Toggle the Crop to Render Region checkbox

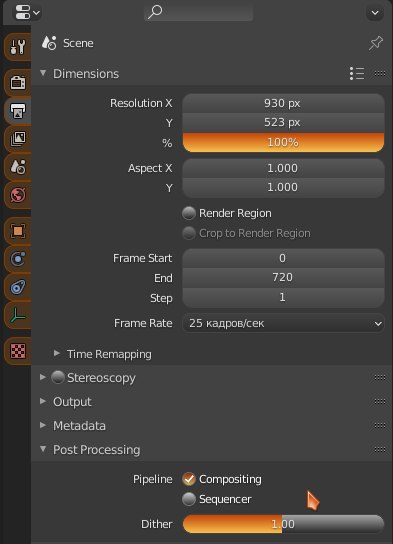coord(189,233)
